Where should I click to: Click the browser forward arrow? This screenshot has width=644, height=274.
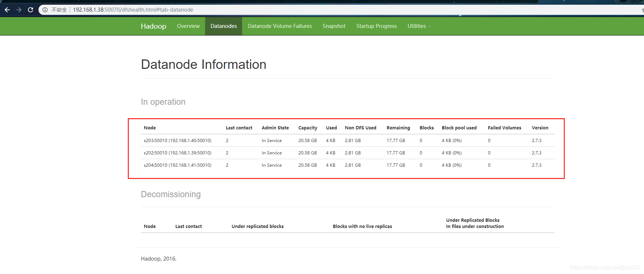(x=19, y=10)
